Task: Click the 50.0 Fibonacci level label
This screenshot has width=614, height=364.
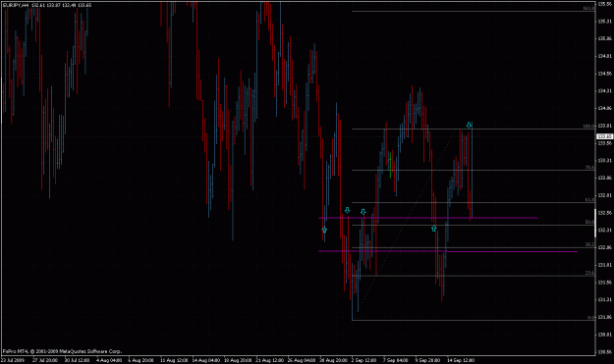Action: (589, 222)
